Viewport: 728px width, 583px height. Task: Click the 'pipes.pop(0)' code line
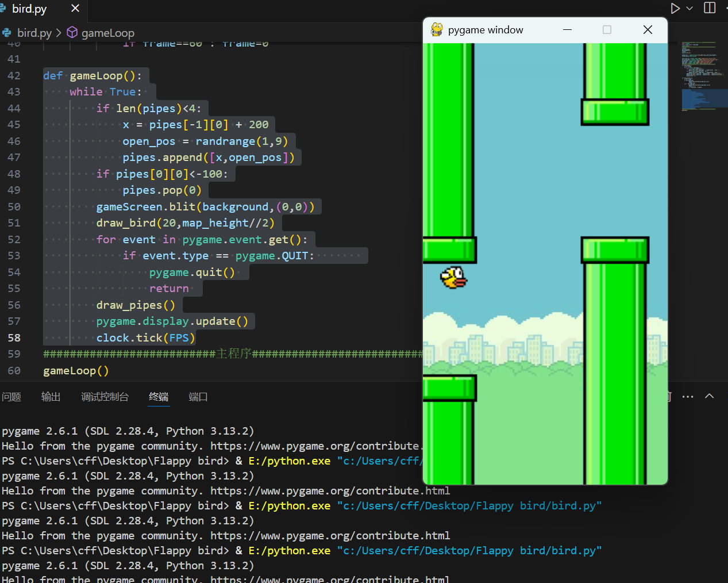[x=162, y=190]
